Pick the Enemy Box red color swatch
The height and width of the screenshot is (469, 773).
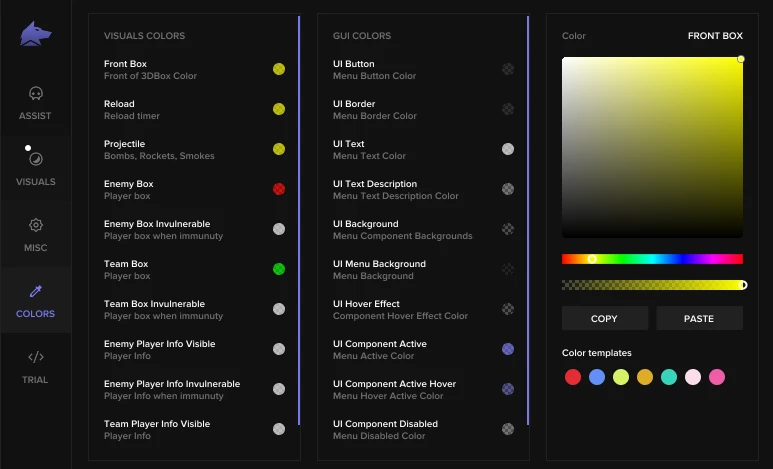[x=279, y=189]
